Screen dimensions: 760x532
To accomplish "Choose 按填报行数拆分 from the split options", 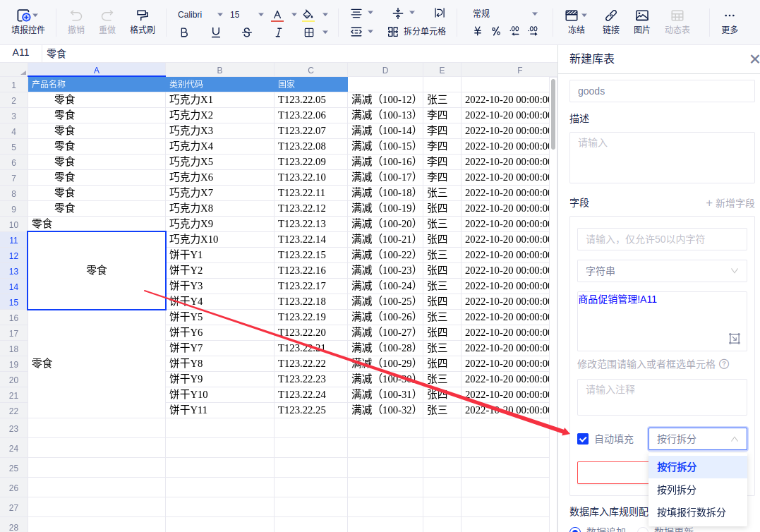I will coord(691,512).
